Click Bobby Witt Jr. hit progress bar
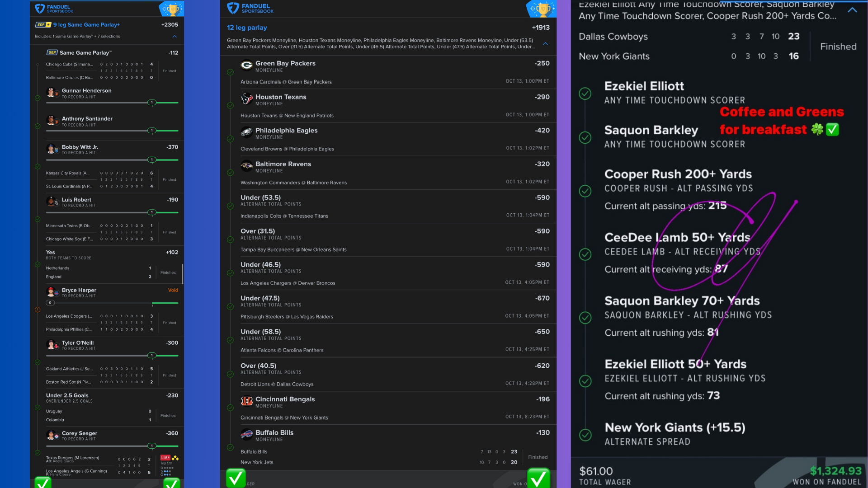Viewport: 868px width, 488px height. coord(112,160)
